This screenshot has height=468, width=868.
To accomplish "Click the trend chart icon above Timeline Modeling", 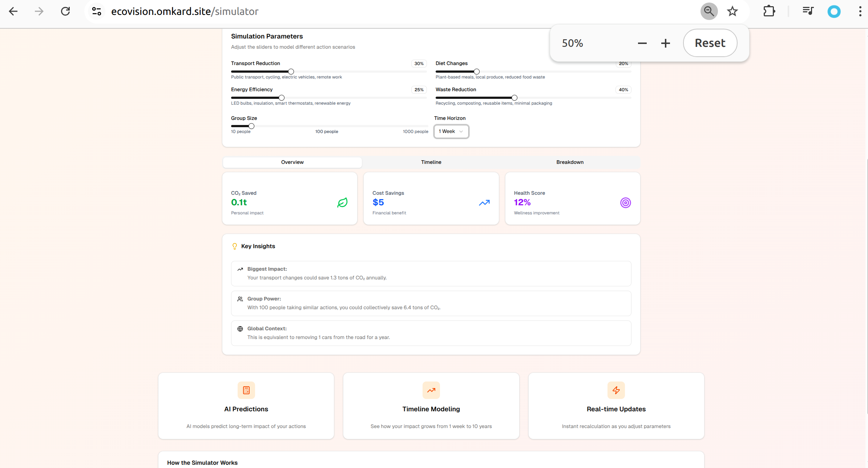I will pyautogui.click(x=431, y=390).
